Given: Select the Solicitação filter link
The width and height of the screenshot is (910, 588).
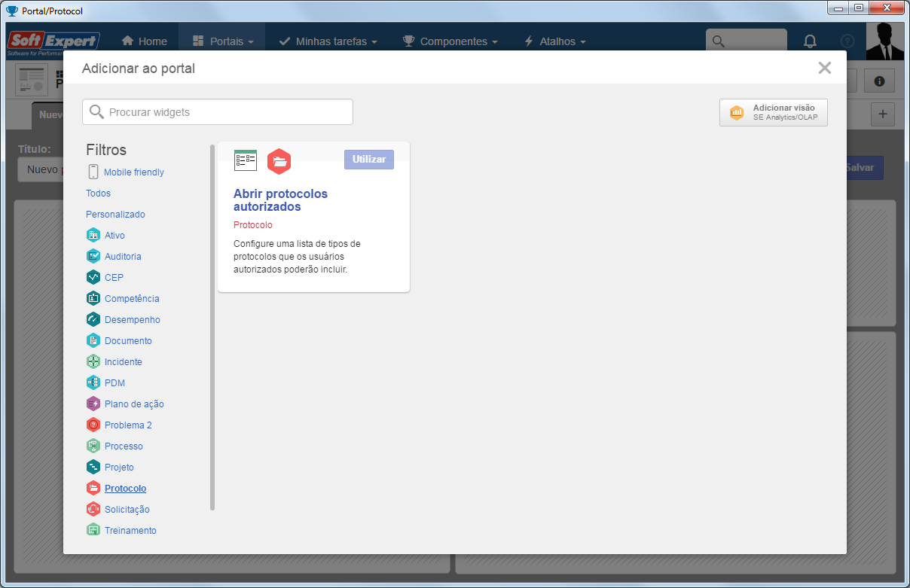Looking at the screenshot, I should [127, 510].
